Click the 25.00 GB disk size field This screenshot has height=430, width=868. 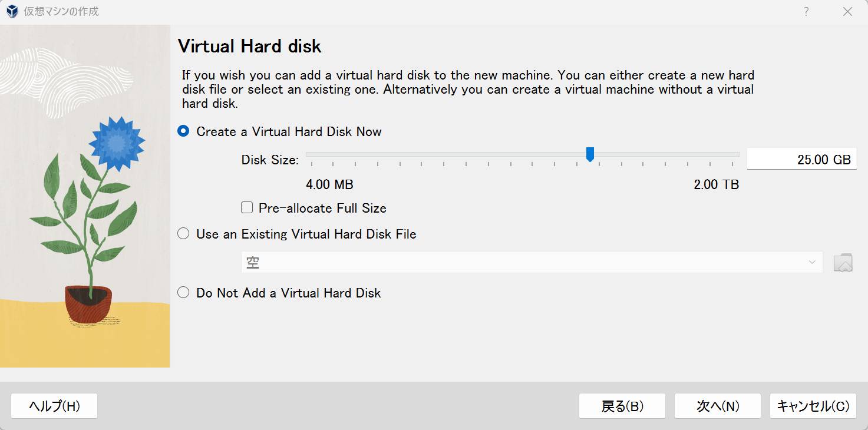tap(801, 160)
